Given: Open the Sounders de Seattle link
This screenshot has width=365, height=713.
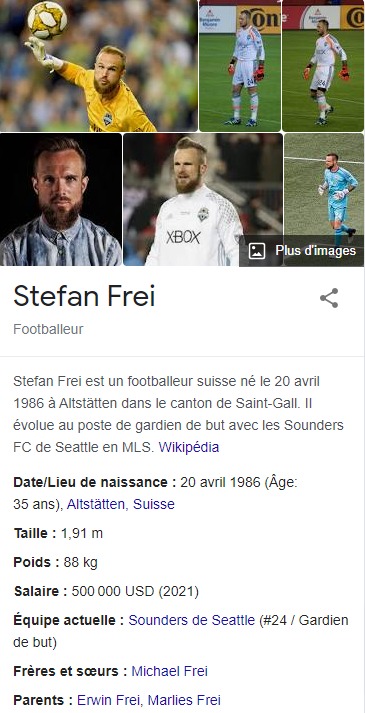Looking at the screenshot, I should (191, 620).
